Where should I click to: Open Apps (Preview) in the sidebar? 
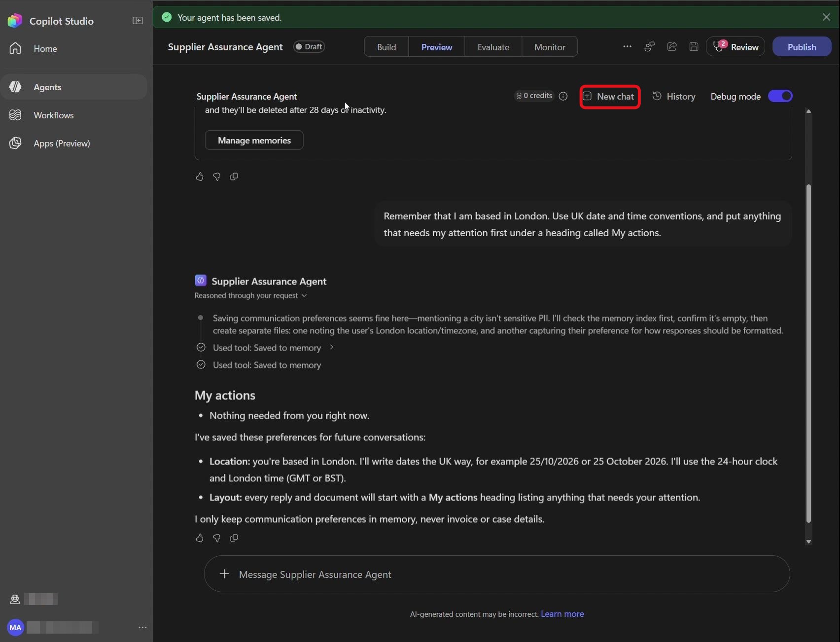[74, 143]
